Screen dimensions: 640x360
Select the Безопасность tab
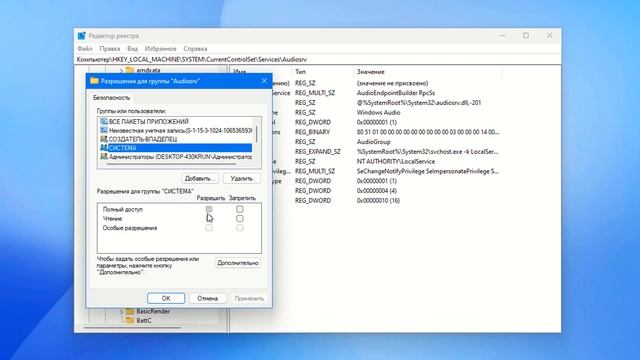[x=111, y=98]
